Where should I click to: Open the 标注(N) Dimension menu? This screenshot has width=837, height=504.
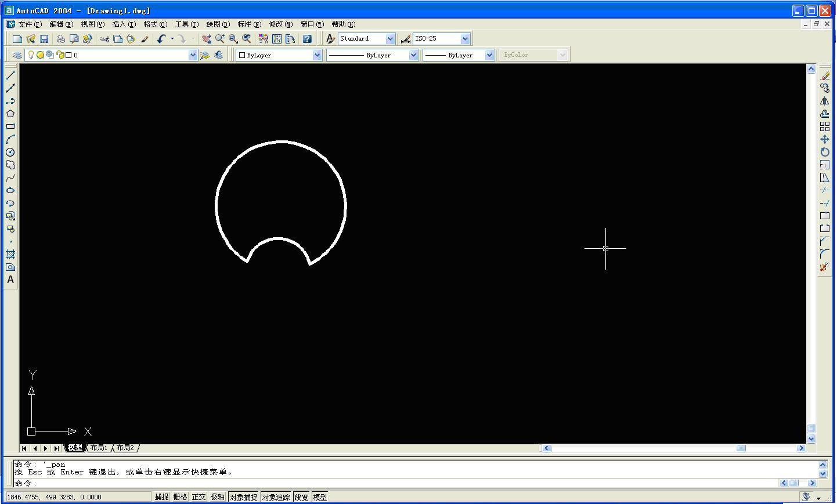249,24
